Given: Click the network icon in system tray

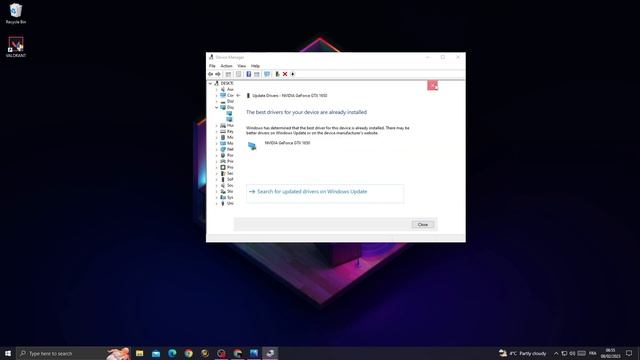Looking at the screenshot, I should (564, 353).
